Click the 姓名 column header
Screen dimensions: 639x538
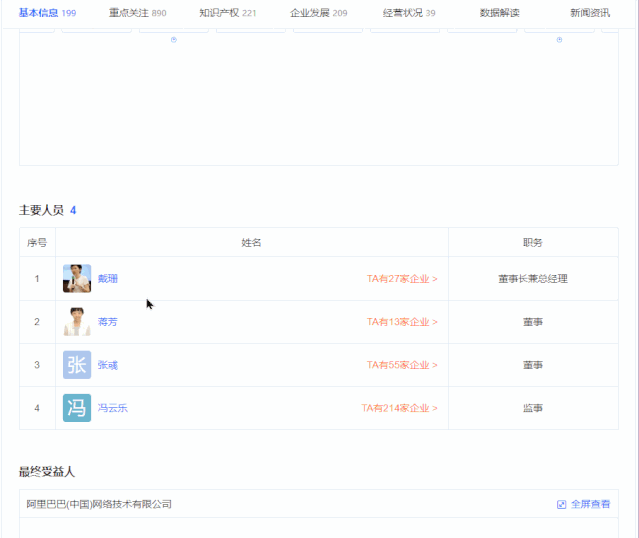(x=251, y=243)
